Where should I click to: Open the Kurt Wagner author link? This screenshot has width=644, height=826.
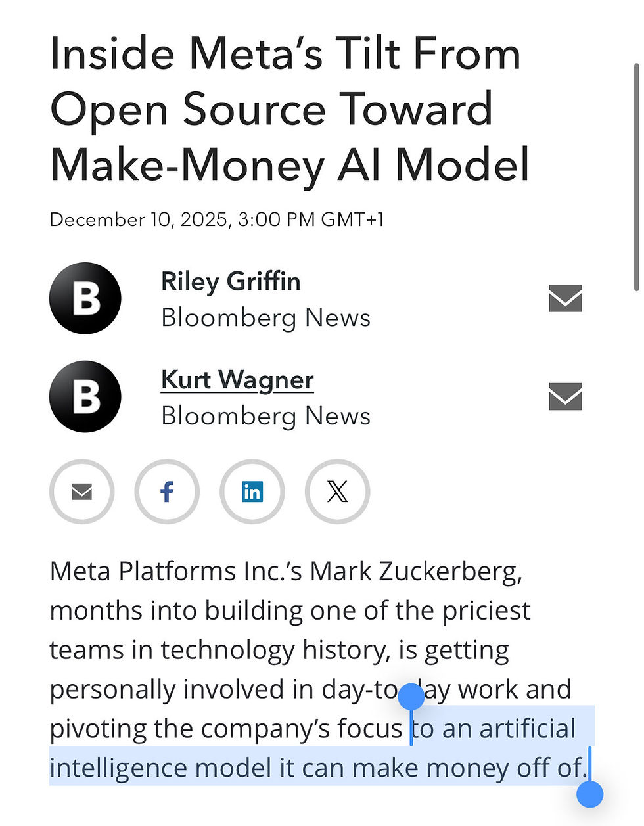pyautogui.click(x=237, y=380)
